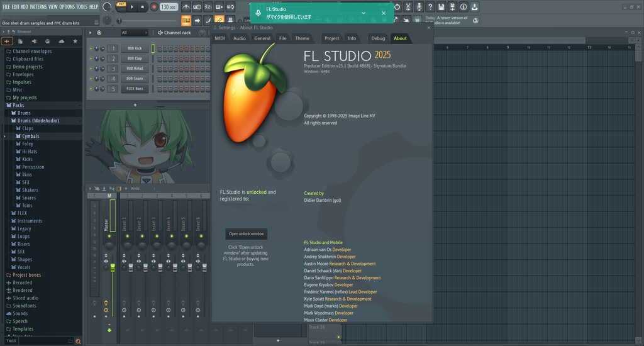Click the Open unlock window button

247,234
